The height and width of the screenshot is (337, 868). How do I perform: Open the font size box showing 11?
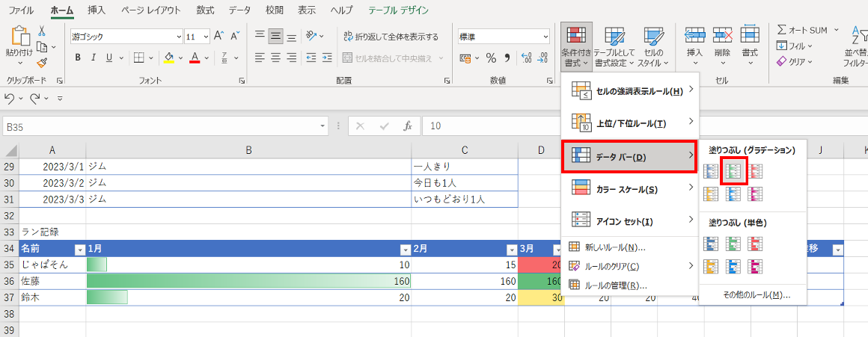tap(197, 37)
